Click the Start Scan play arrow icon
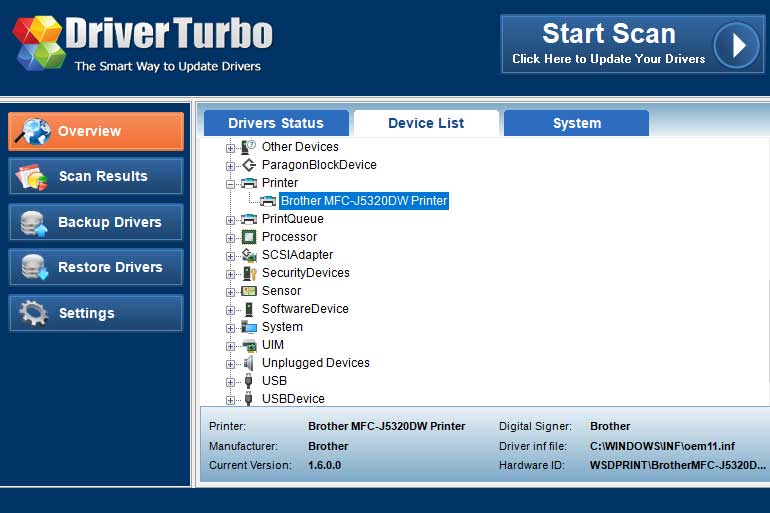770x513 pixels. point(736,45)
